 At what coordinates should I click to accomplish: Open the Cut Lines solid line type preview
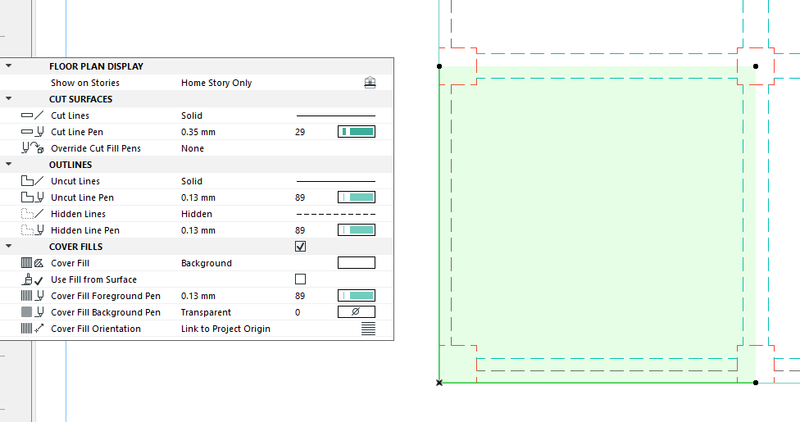[x=336, y=116]
